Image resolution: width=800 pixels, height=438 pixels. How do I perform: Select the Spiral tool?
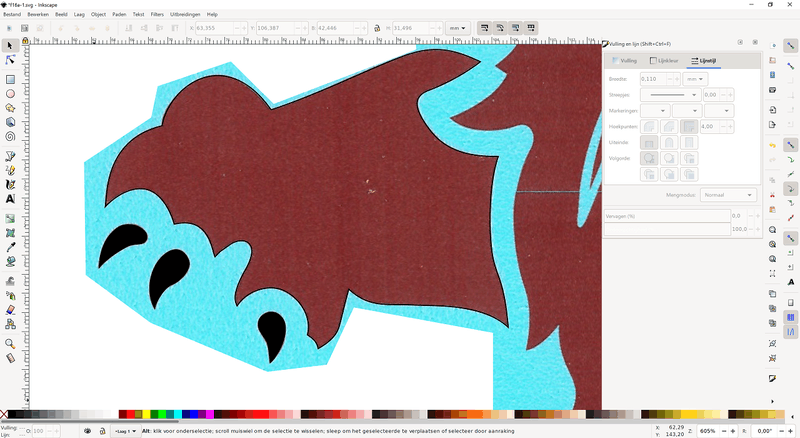coord(10,136)
